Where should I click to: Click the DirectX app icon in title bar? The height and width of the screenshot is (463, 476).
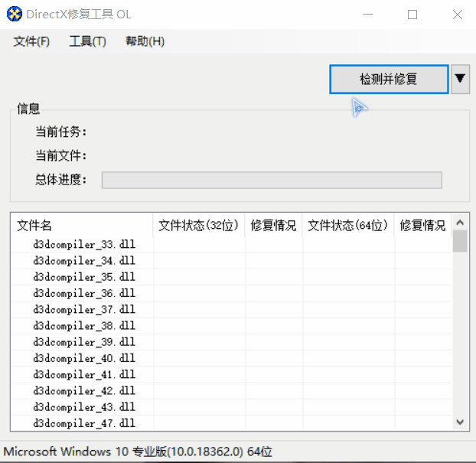coord(15,15)
